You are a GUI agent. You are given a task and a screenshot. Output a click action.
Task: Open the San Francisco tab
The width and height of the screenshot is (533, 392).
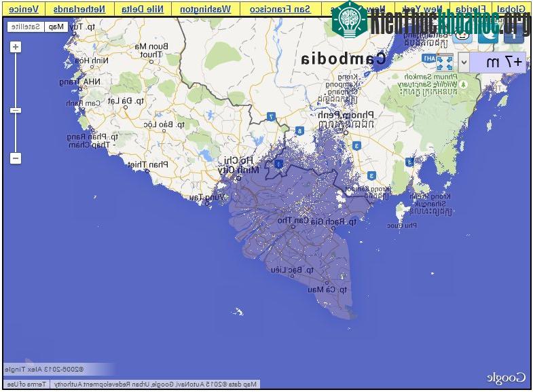(280, 10)
